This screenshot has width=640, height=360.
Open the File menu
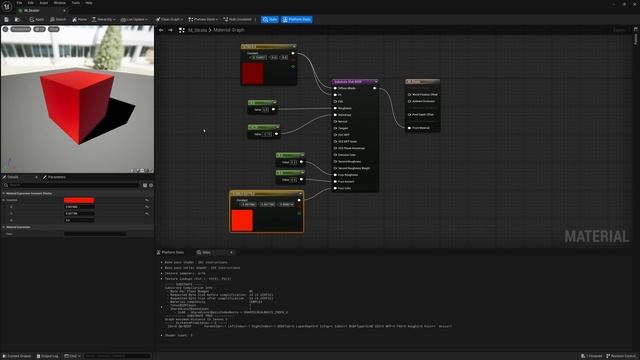pos(19,3)
